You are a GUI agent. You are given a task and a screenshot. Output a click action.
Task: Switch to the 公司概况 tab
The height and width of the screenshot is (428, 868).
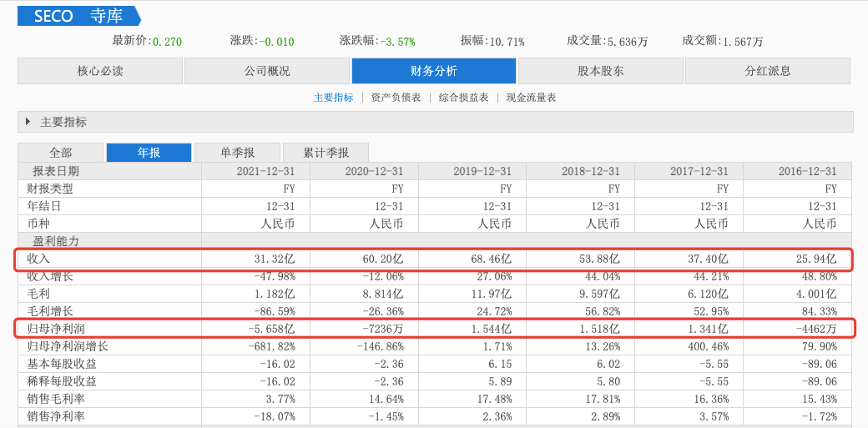[x=267, y=71]
